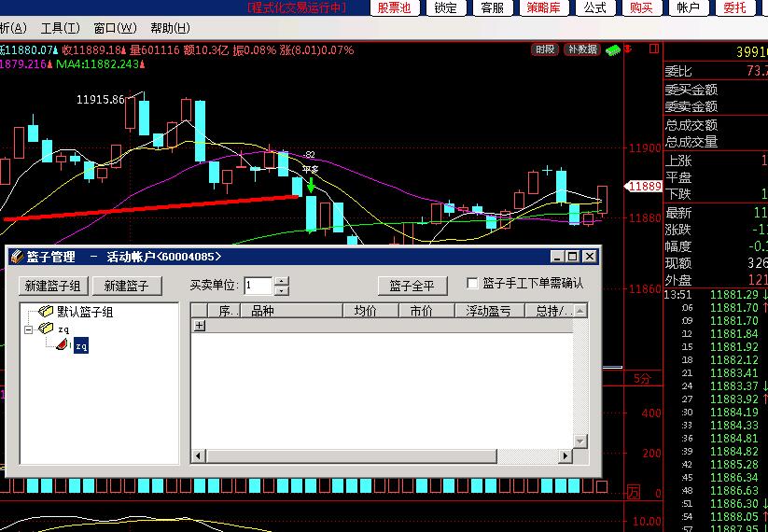Click the table scroll-up arrow

tap(579, 311)
